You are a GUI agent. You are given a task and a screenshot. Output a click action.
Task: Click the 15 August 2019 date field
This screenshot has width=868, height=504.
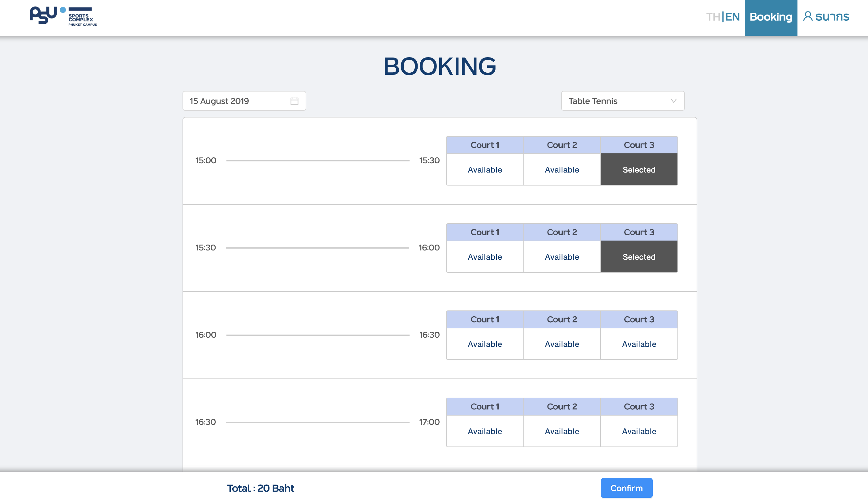[x=244, y=101]
